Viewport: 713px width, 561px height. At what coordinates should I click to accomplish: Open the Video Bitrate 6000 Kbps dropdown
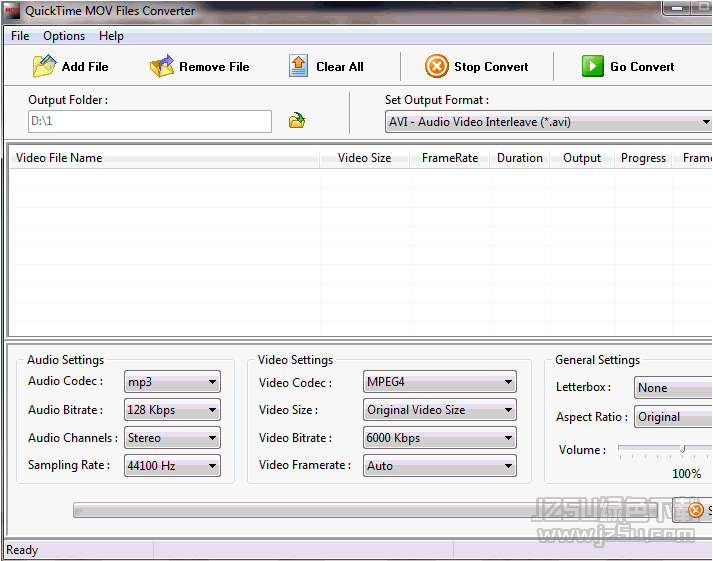[x=440, y=438]
